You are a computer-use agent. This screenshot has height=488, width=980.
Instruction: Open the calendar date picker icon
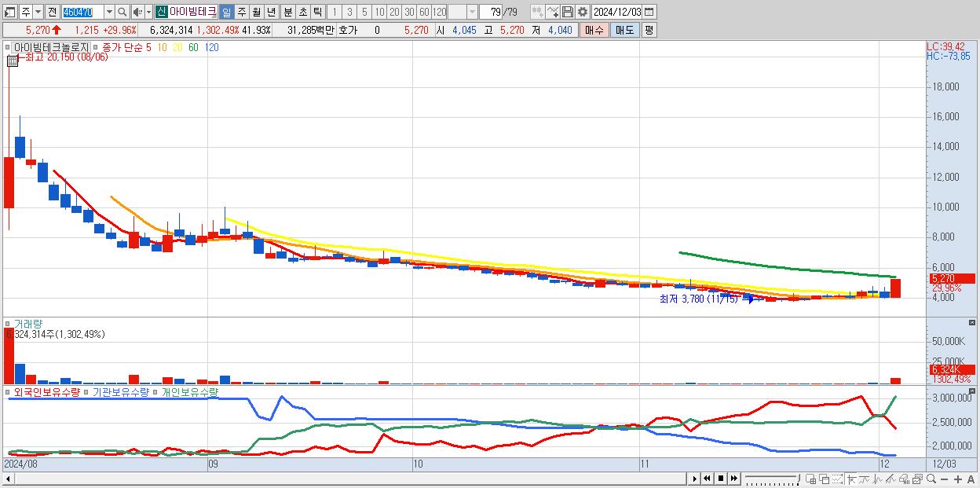click(649, 13)
